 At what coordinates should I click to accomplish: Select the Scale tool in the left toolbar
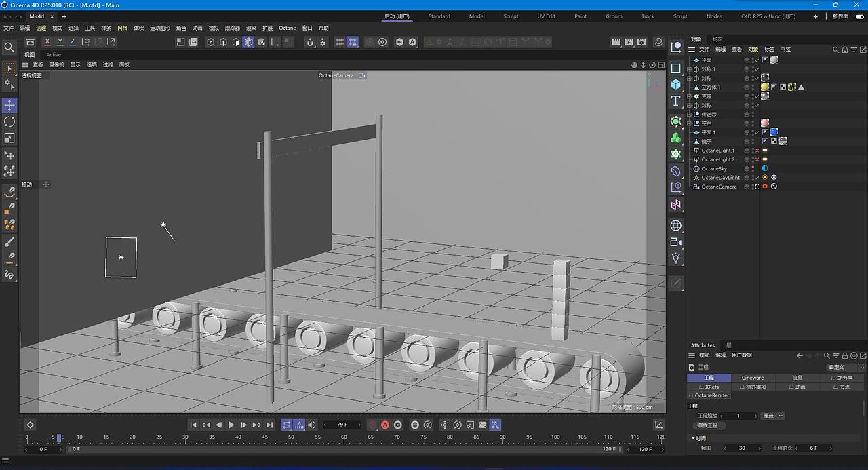9,138
